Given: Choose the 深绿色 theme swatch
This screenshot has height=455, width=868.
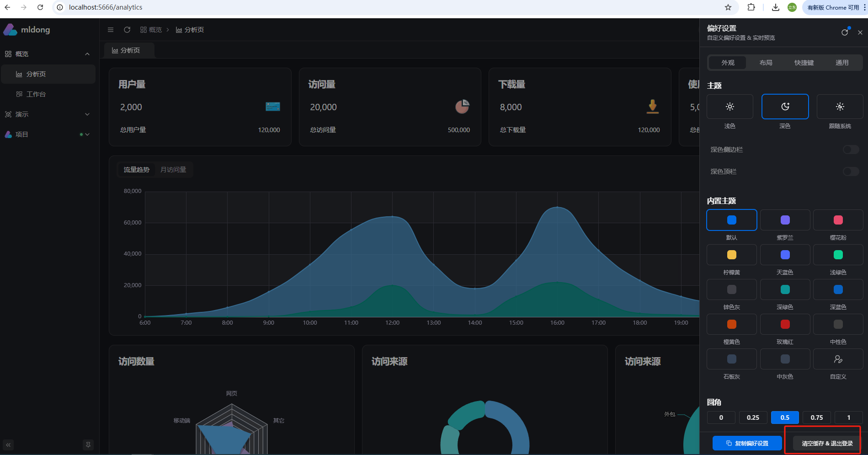Looking at the screenshot, I should (x=785, y=289).
